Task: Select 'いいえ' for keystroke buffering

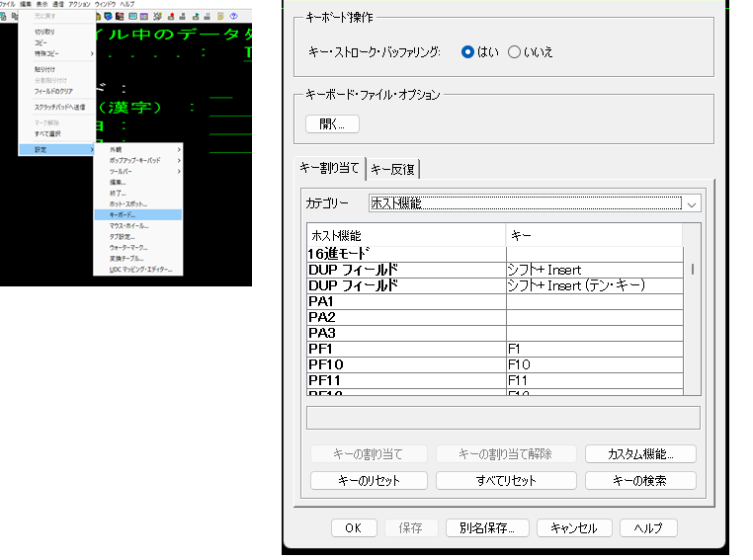Action: point(514,52)
